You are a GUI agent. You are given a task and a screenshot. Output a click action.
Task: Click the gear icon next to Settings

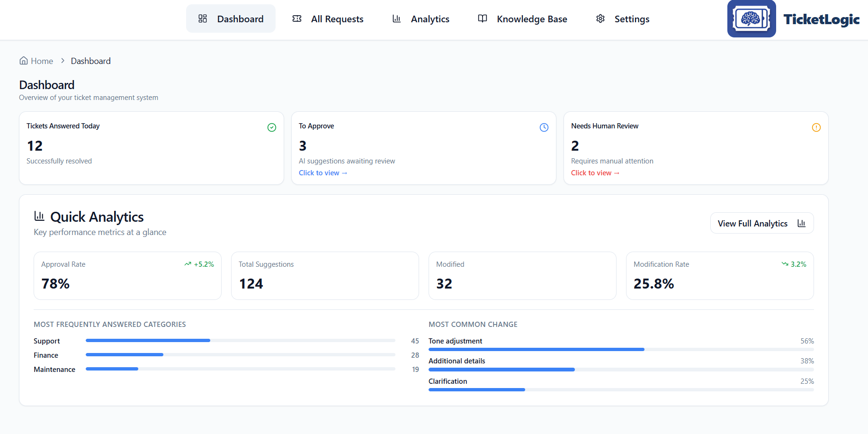coord(600,19)
